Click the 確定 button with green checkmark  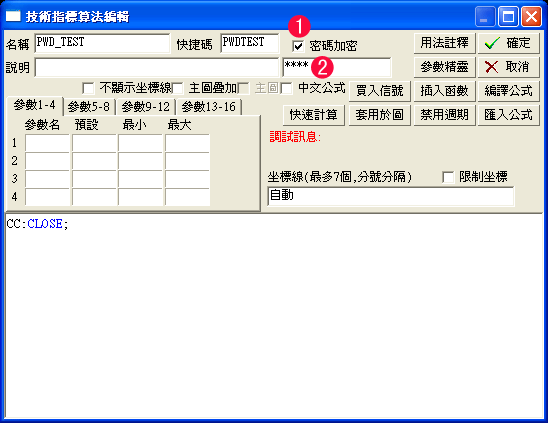(509, 43)
